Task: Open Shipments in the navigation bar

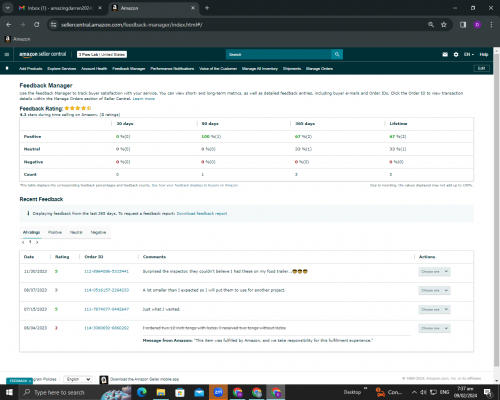Action: click(292, 69)
